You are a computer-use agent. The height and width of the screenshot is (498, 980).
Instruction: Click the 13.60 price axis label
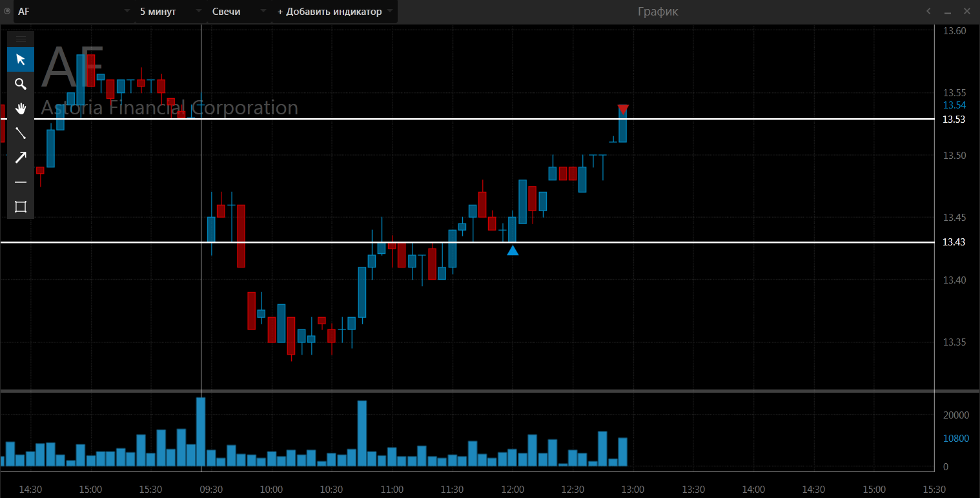(954, 31)
